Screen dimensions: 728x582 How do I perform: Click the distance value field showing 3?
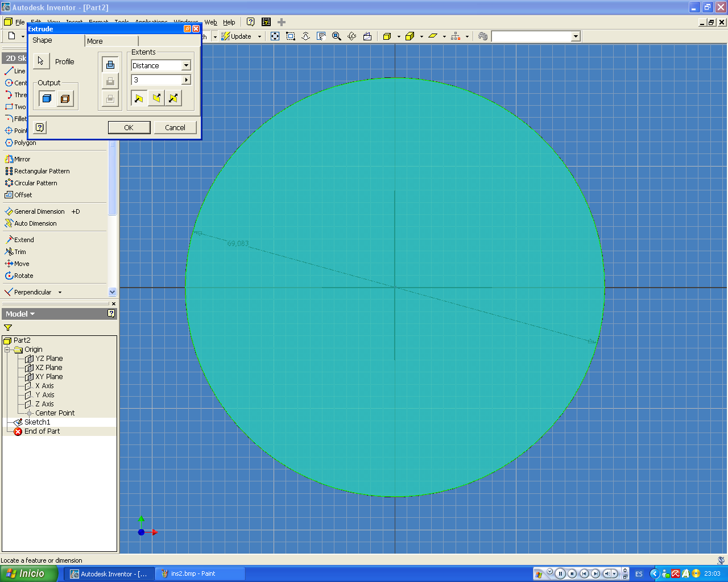(x=156, y=80)
